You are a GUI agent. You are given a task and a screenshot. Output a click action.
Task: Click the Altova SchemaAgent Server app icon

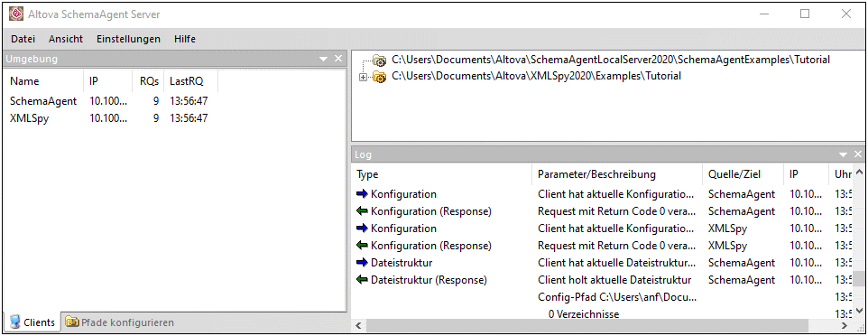16,14
